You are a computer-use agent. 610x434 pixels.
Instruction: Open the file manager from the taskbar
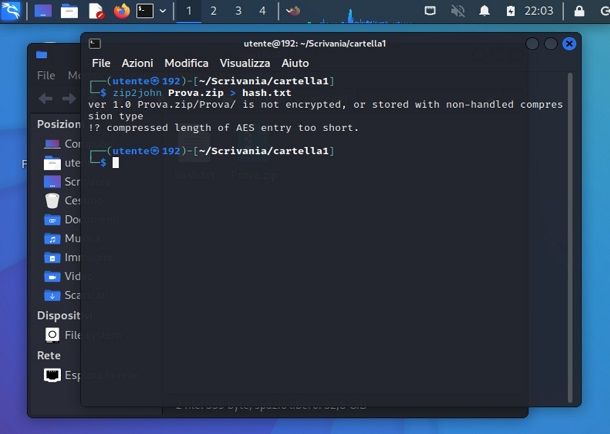pos(69,11)
